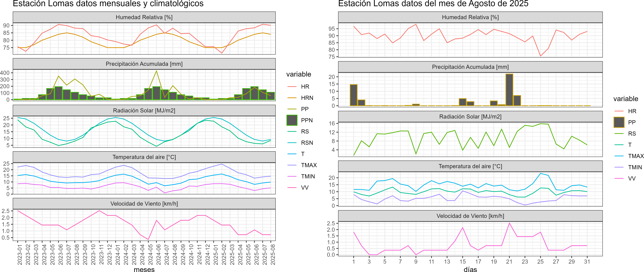Click HRN legend line key

tap(292, 98)
